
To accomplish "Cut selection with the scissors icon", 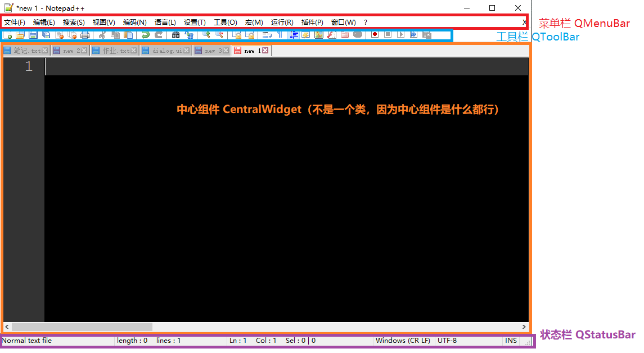I will coord(102,35).
